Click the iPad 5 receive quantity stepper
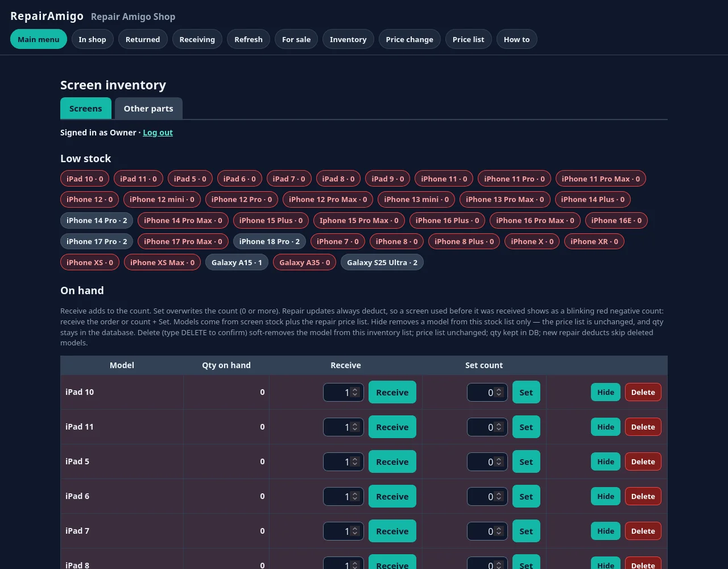Viewport: 728px width, 569px height. [355, 461]
